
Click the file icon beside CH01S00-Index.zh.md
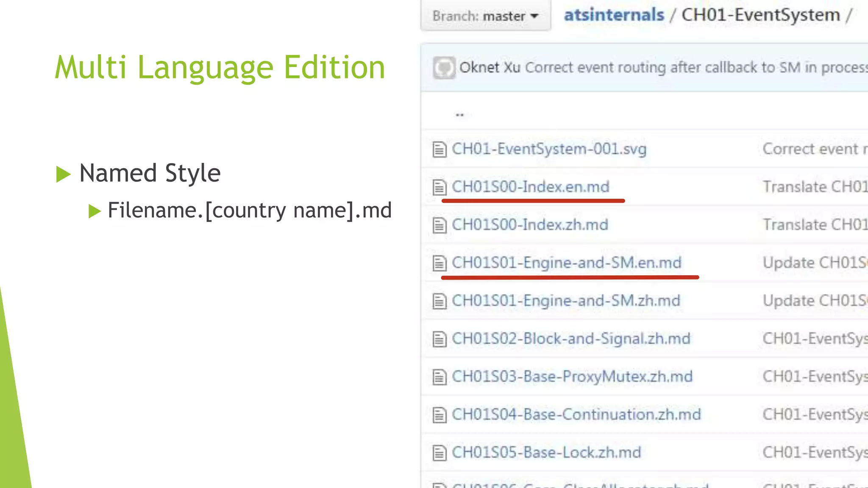[440, 225]
